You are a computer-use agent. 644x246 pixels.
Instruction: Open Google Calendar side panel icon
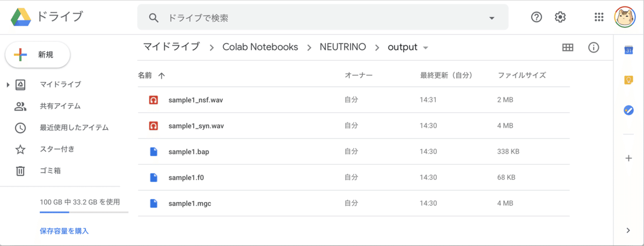pyautogui.click(x=628, y=50)
